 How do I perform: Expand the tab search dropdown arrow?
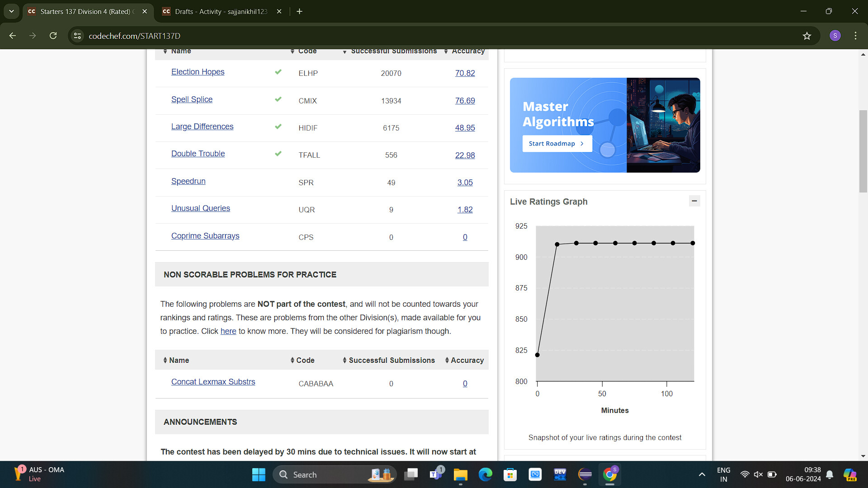(11, 11)
